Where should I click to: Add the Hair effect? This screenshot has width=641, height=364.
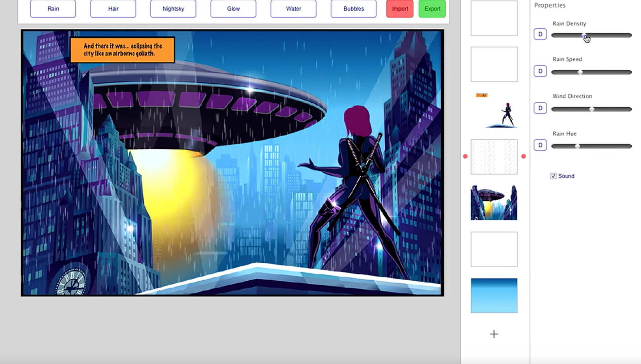(x=113, y=9)
